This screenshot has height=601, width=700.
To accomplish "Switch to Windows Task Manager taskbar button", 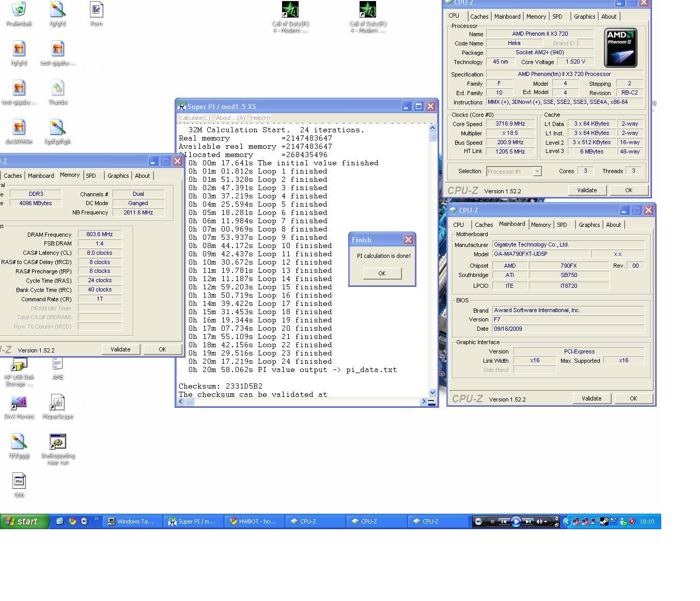I will point(132,521).
